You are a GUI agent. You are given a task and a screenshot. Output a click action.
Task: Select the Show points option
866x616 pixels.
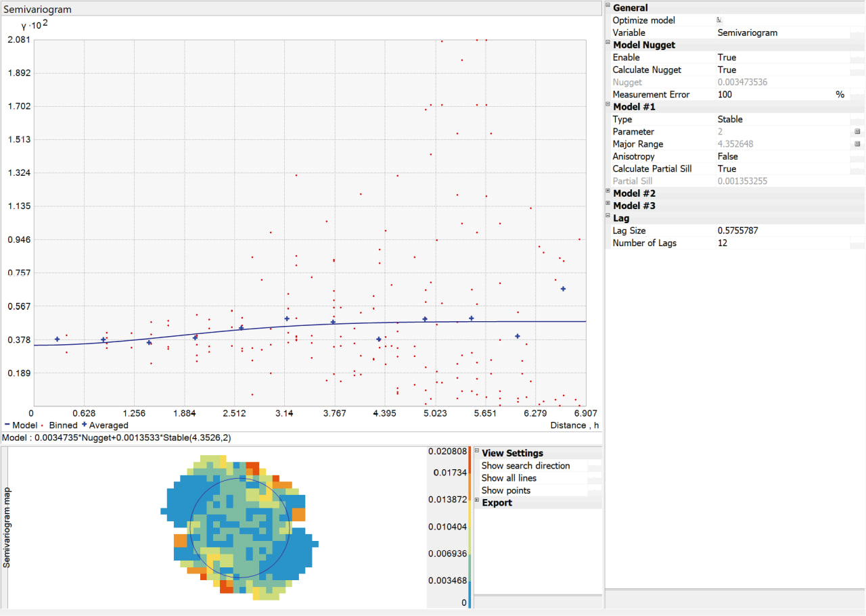506,490
